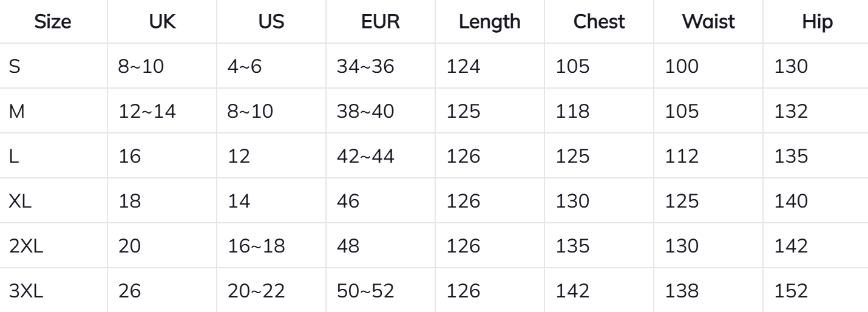Click the S size row label
This screenshot has width=868, height=312.
click(15, 67)
